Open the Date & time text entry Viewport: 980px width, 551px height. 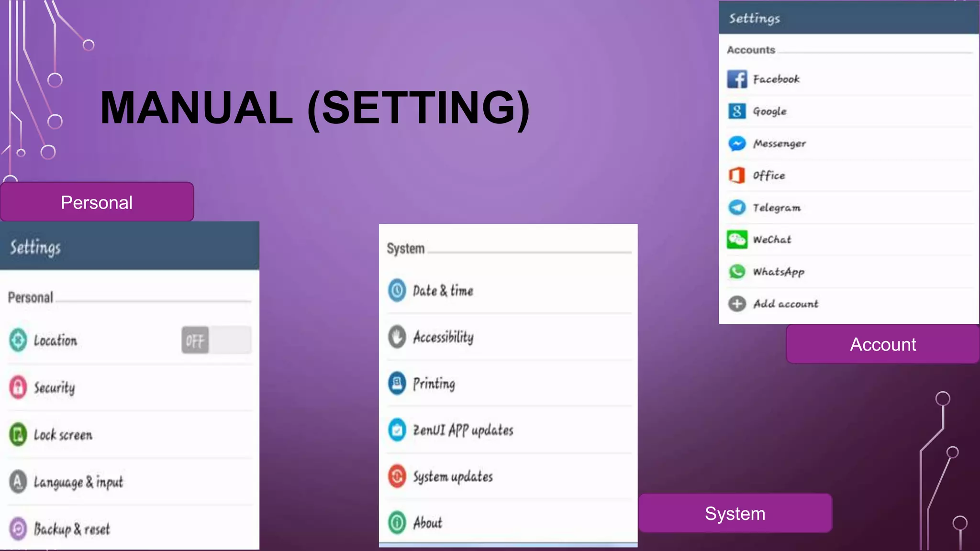pos(443,290)
